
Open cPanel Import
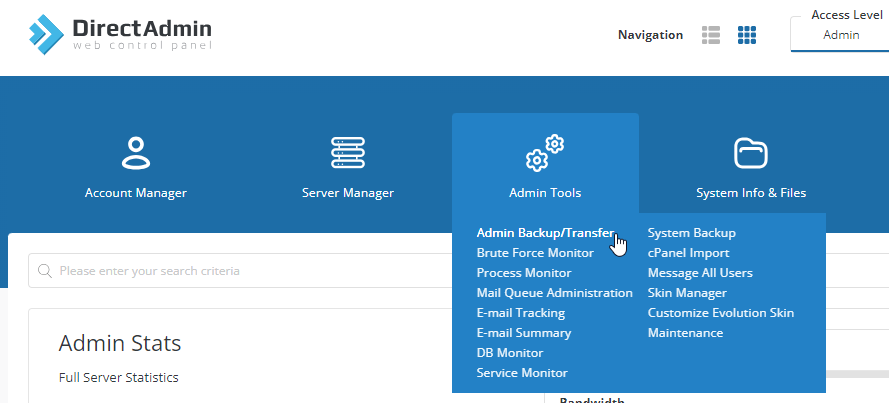[688, 253]
